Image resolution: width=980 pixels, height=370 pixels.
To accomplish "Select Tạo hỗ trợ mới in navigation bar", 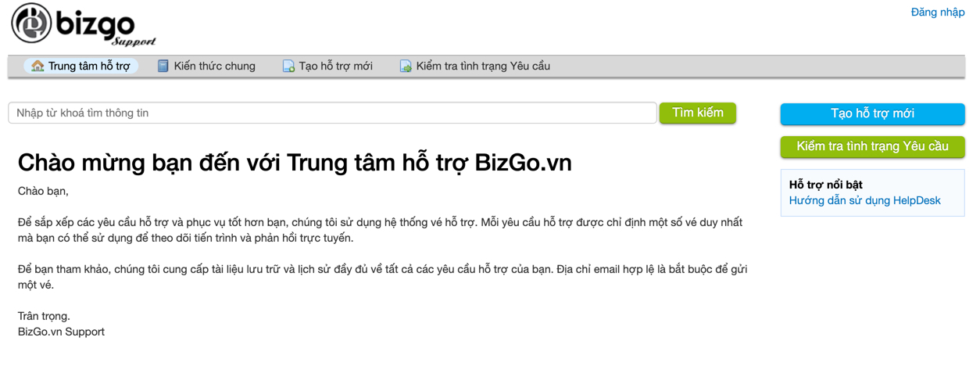I will 327,66.
